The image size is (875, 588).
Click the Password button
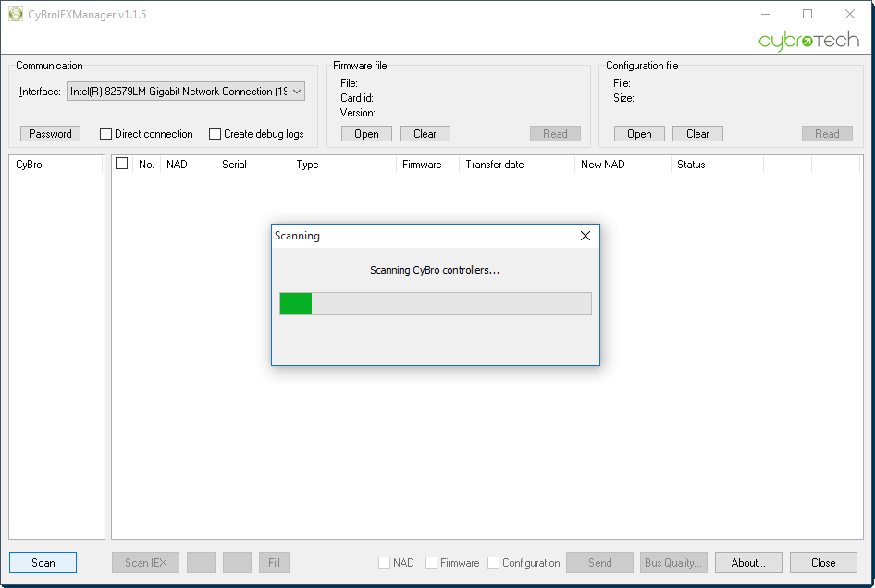point(51,134)
